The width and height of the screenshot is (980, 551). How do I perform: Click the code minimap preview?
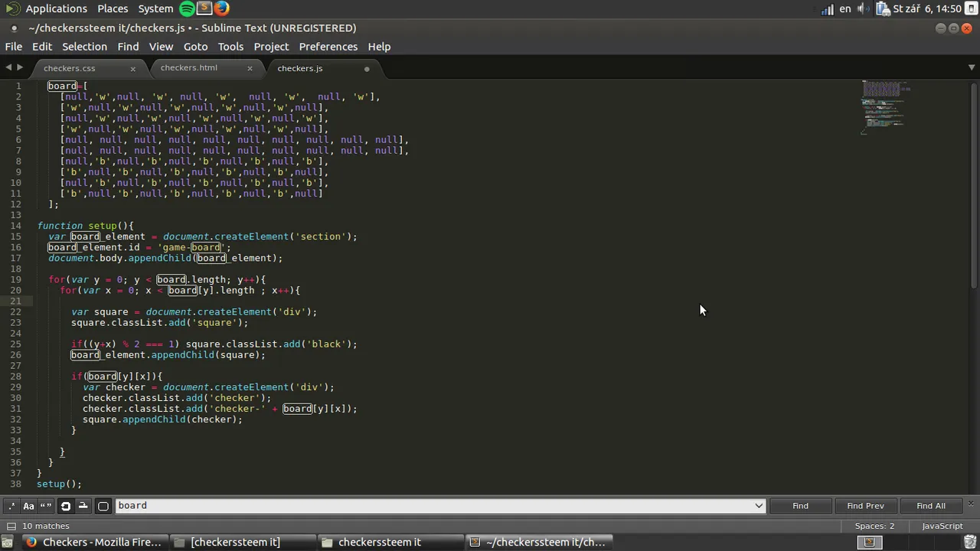(884, 107)
